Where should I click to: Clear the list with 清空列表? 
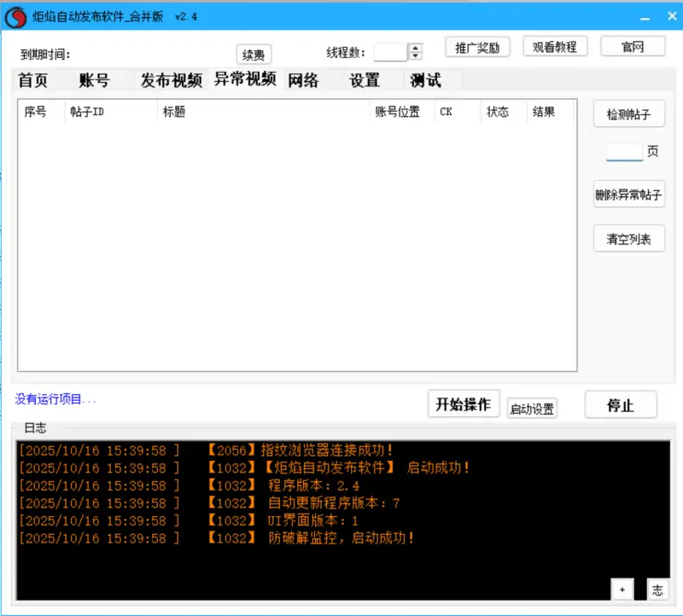tap(628, 239)
